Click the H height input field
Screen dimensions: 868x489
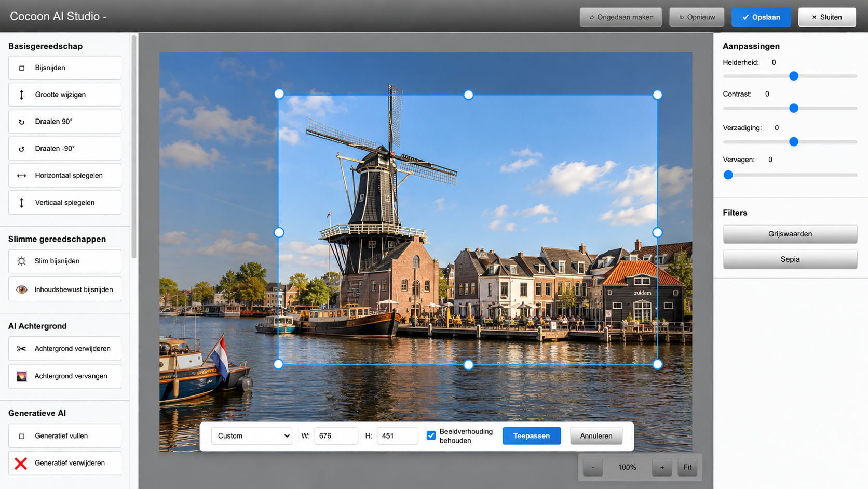(x=397, y=436)
